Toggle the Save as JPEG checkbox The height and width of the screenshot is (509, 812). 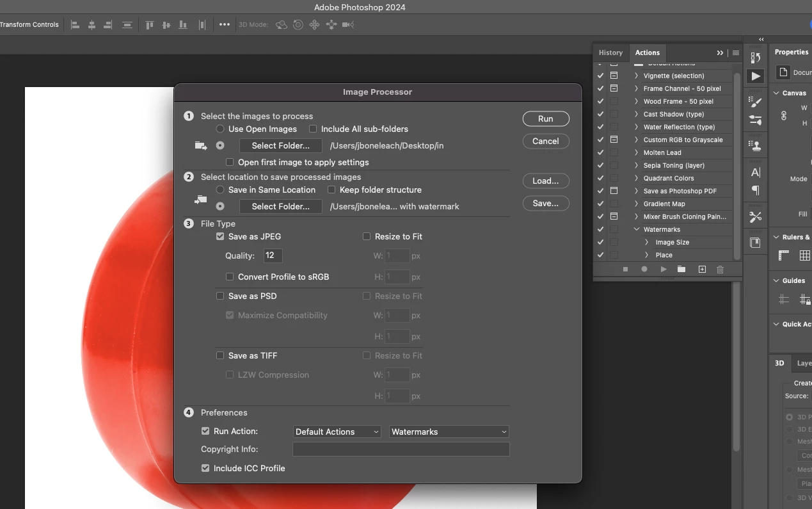220,236
